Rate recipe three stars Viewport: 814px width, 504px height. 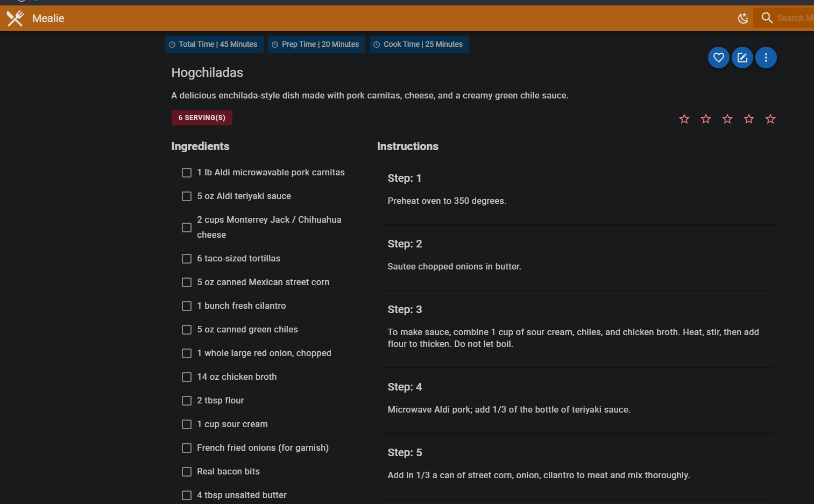click(x=727, y=119)
